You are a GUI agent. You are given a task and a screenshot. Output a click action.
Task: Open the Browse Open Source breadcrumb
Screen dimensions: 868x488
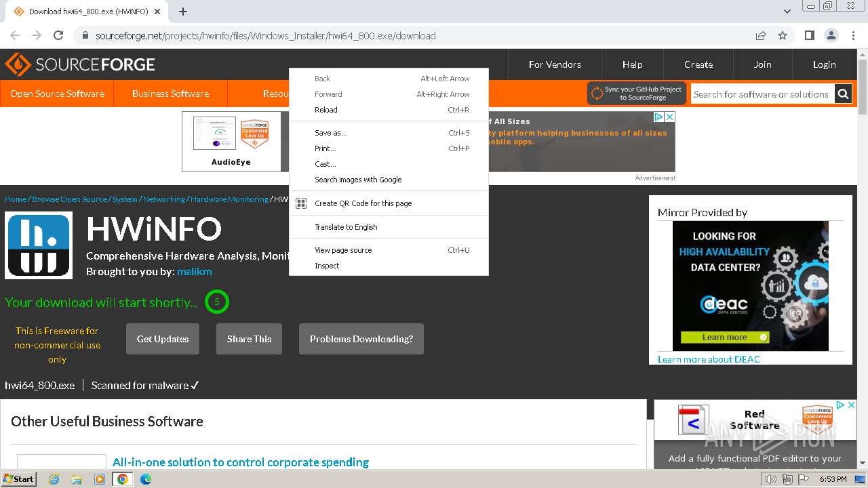69,199
